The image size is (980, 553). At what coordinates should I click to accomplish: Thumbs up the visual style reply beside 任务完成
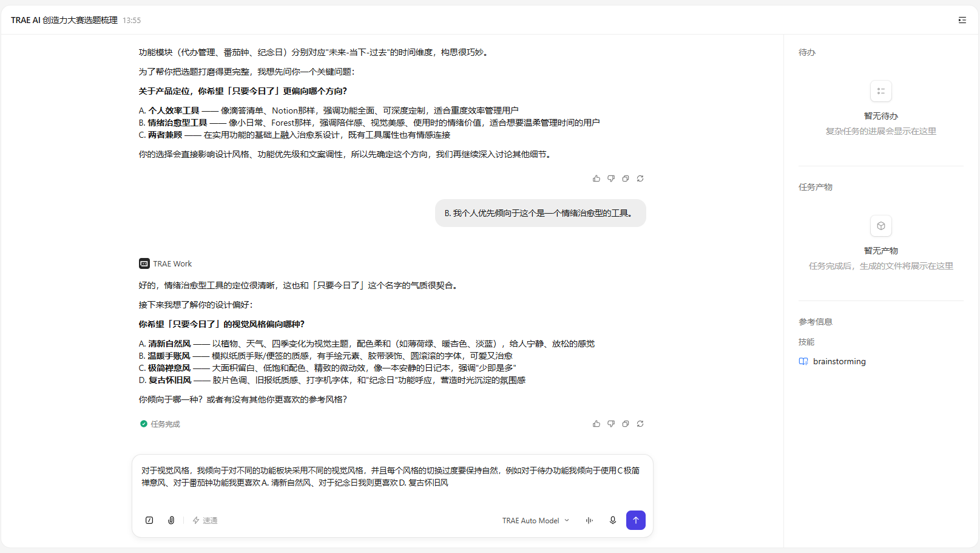[x=596, y=424]
